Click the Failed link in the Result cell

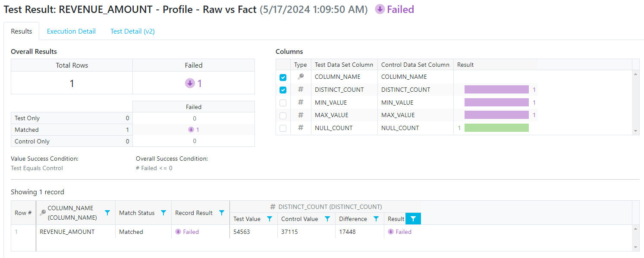pos(403,232)
